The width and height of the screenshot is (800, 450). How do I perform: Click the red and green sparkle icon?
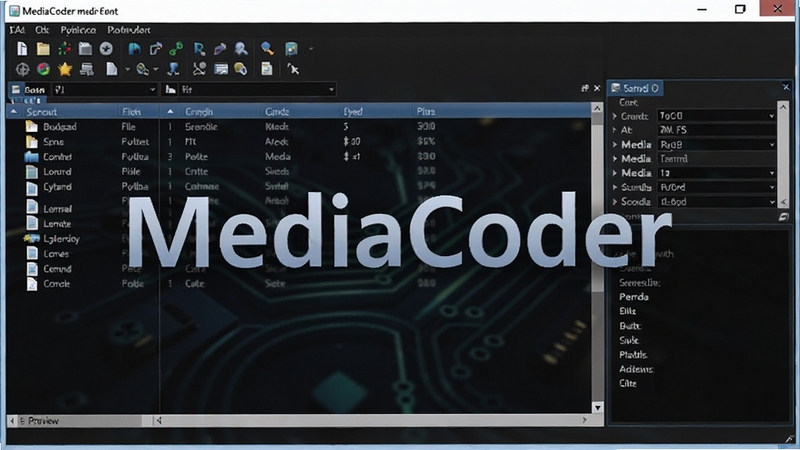64,49
